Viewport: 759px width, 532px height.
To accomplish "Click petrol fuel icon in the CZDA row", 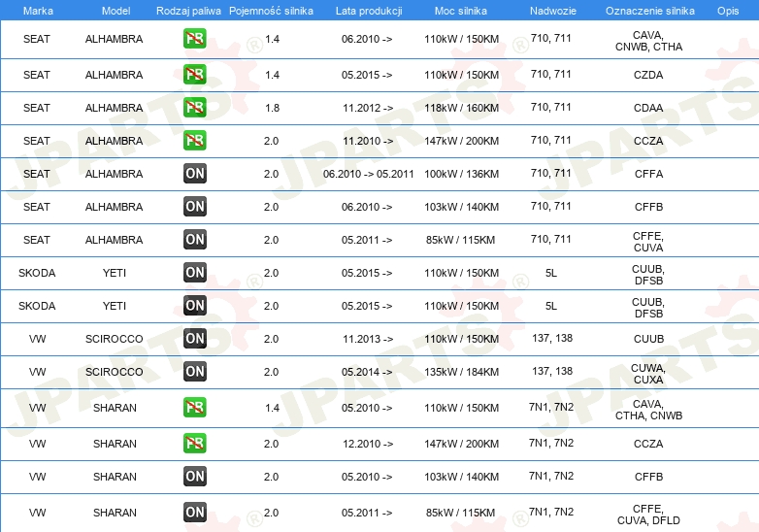I will pyautogui.click(x=194, y=75).
